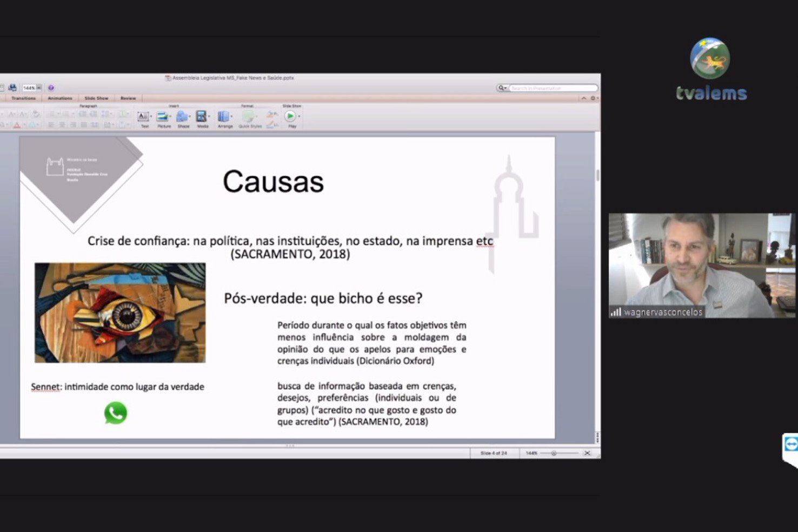Click the Quick Styles icon
Screen dimensions: 798x532
point(249,117)
